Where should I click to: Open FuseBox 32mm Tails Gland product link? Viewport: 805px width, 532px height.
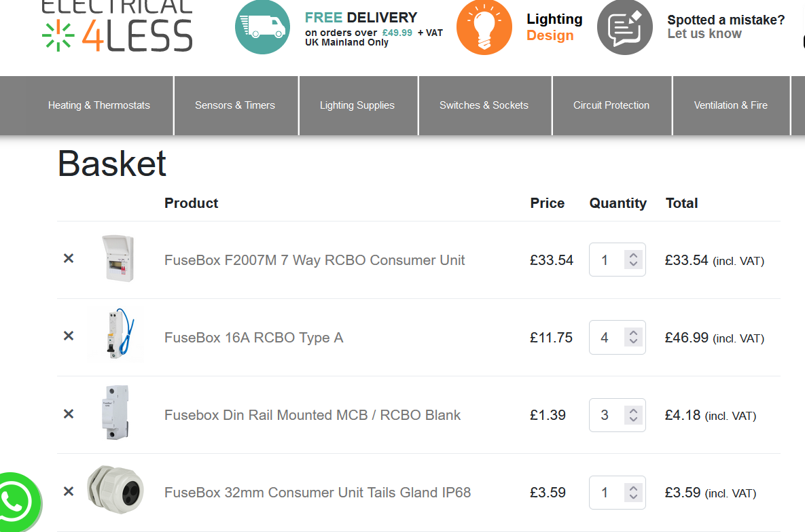coord(317,493)
